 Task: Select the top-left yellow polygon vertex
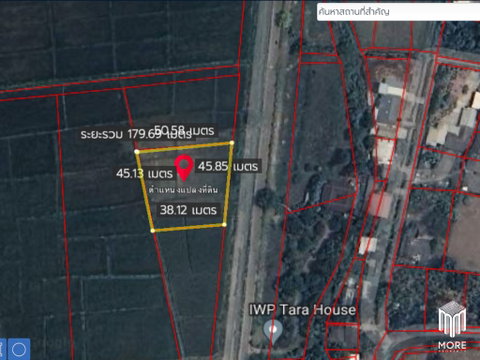tap(137, 152)
